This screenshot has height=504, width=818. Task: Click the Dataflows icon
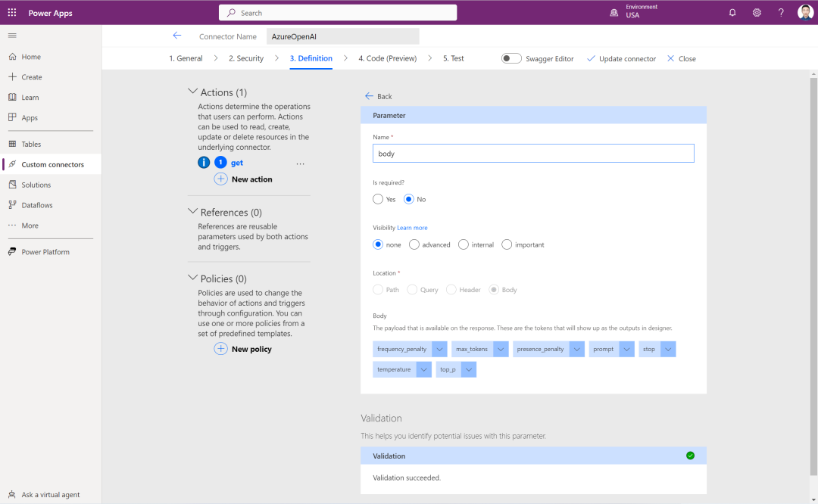pos(13,205)
